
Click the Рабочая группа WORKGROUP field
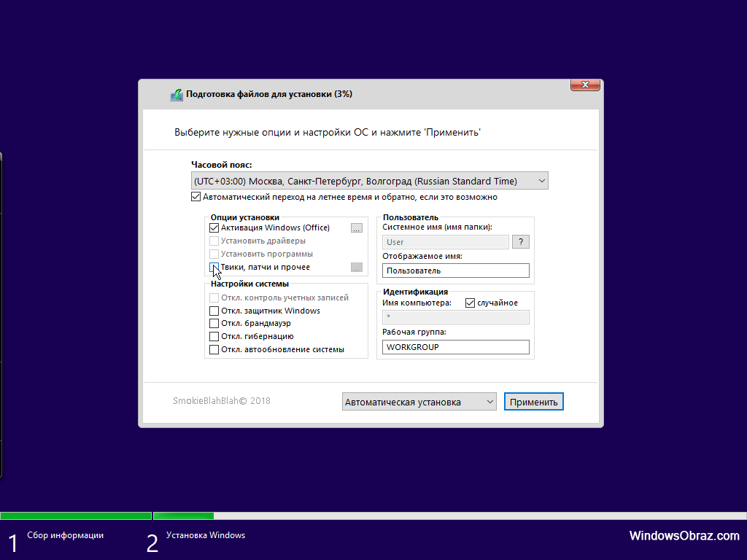pos(455,347)
